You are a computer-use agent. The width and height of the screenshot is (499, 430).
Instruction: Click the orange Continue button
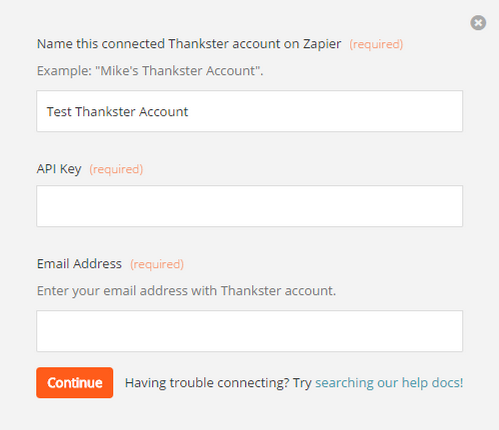coord(75,383)
